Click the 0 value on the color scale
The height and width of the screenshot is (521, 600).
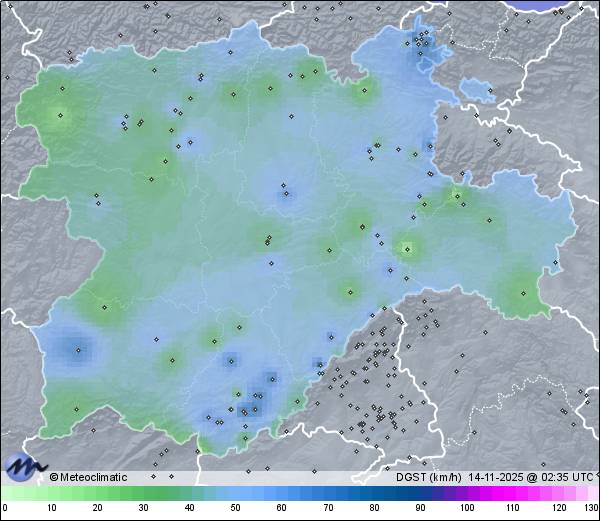4,508
